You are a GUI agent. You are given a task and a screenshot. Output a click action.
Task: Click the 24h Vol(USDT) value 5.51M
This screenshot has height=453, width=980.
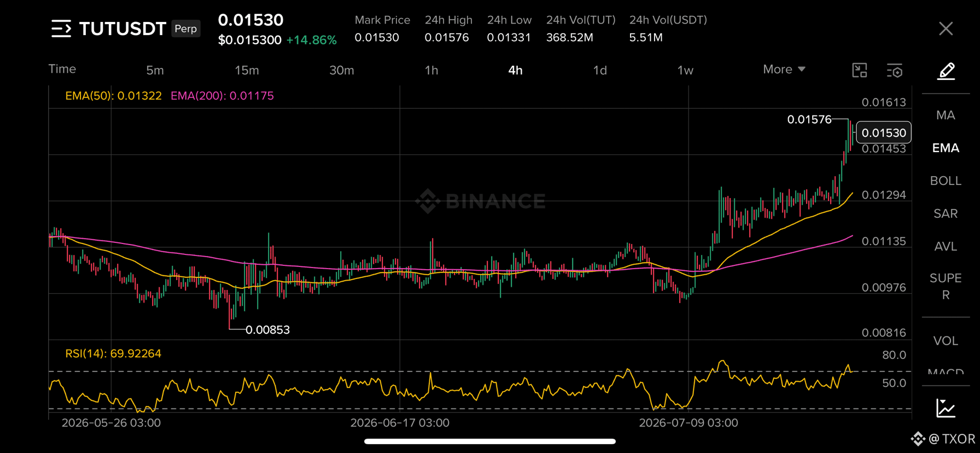[646, 38]
